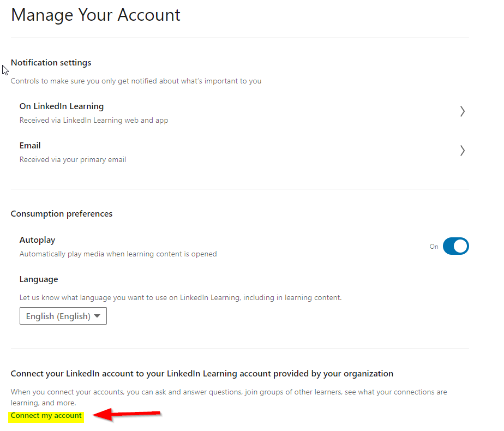Open the Email notifications chevron arrow
This screenshot has height=431, width=504.
point(462,151)
